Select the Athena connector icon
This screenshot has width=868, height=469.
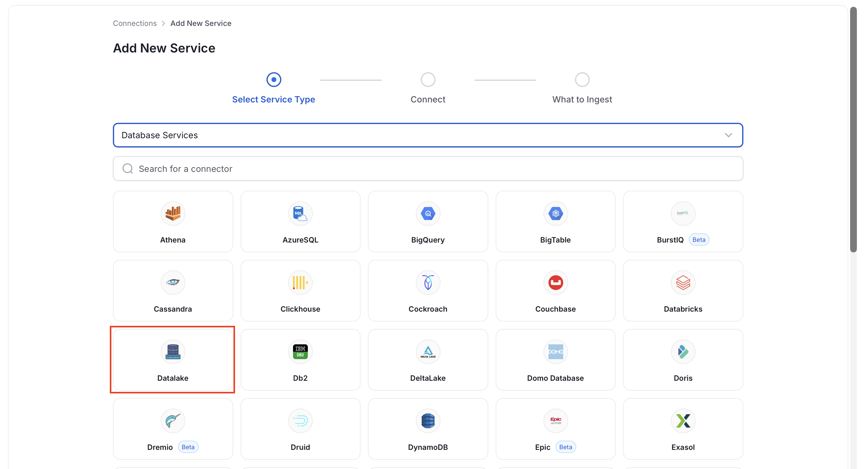(173, 214)
